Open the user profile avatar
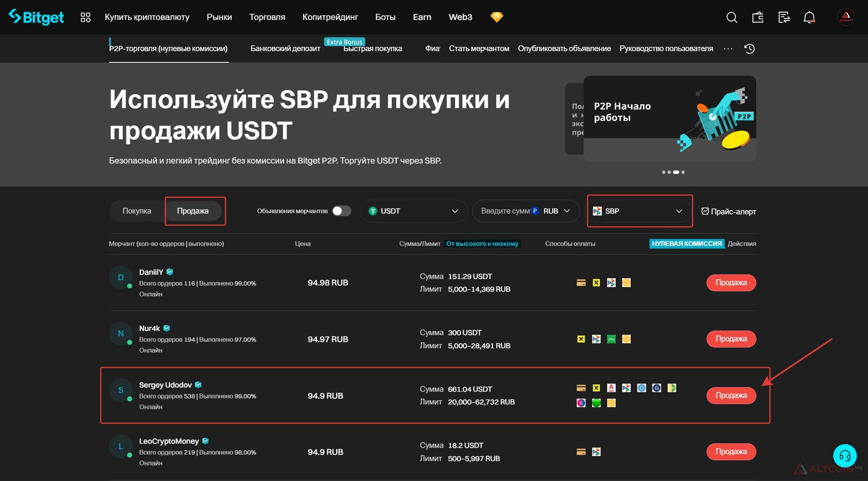Viewport: 868px width, 481px height. (846, 17)
